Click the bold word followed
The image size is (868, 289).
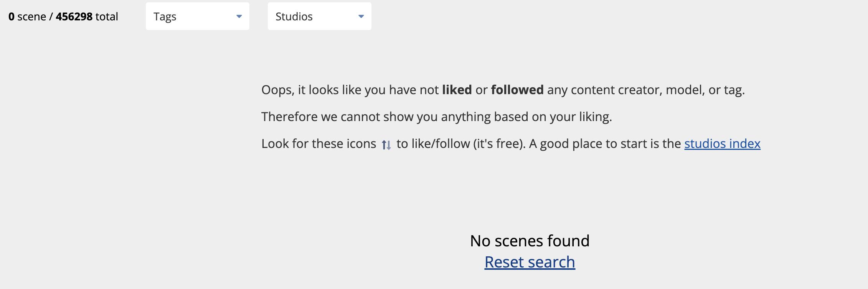[517, 90]
